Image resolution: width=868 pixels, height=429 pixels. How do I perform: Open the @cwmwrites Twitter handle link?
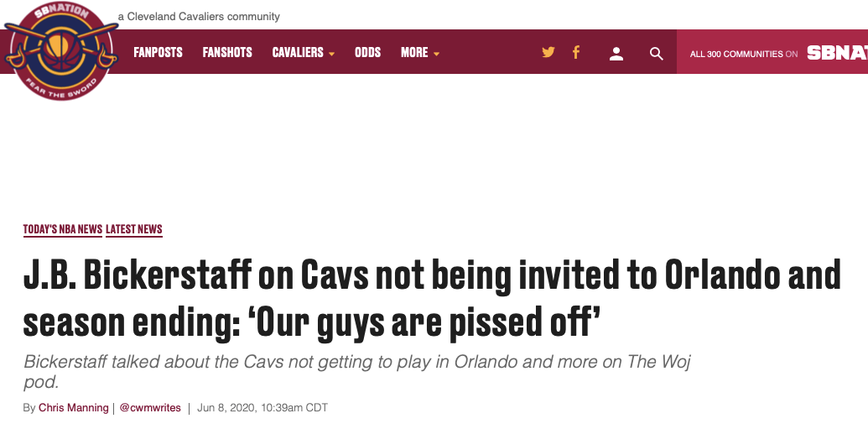click(x=151, y=408)
